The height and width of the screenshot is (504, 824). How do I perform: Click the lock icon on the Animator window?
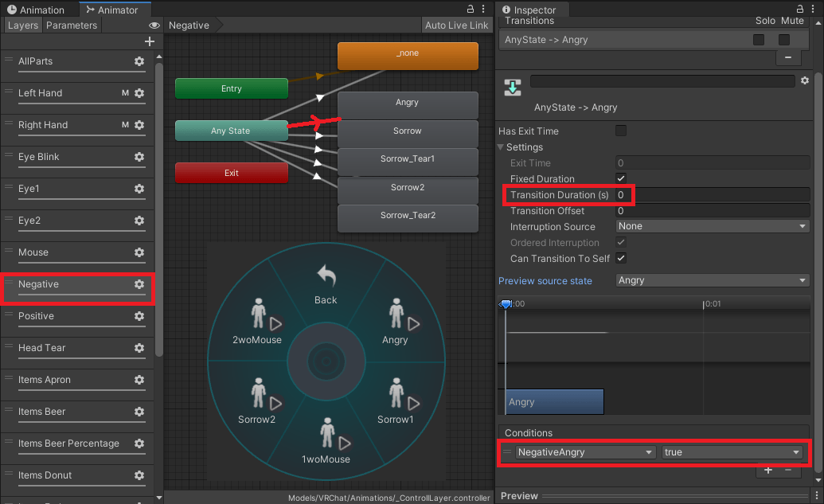pos(472,7)
